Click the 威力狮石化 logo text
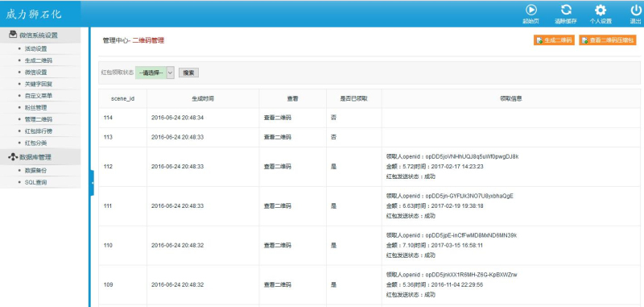 tap(34, 14)
